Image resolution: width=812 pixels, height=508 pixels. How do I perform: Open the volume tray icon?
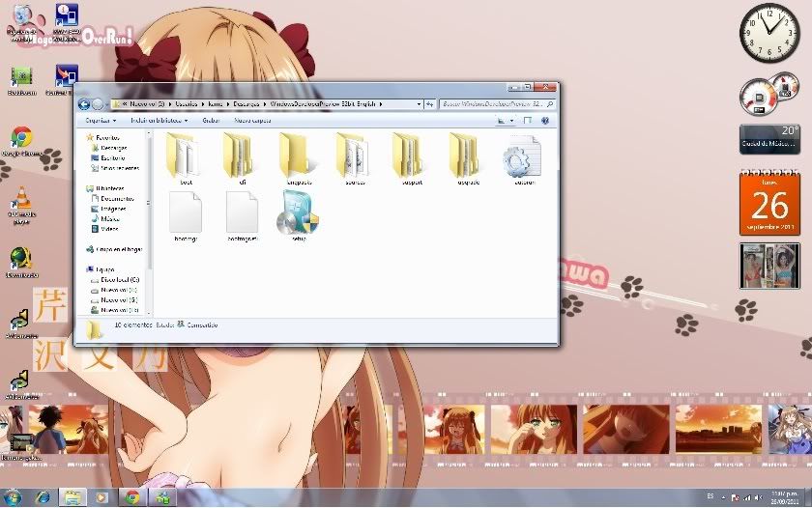point(759,497)
